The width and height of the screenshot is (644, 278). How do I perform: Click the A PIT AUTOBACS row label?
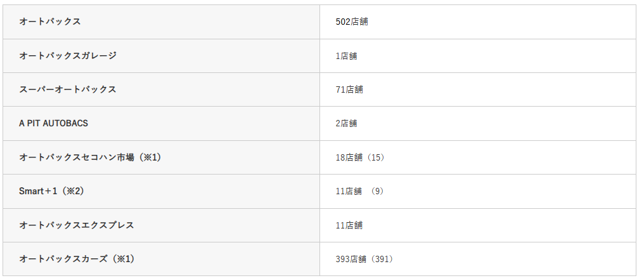coord(53,123)
